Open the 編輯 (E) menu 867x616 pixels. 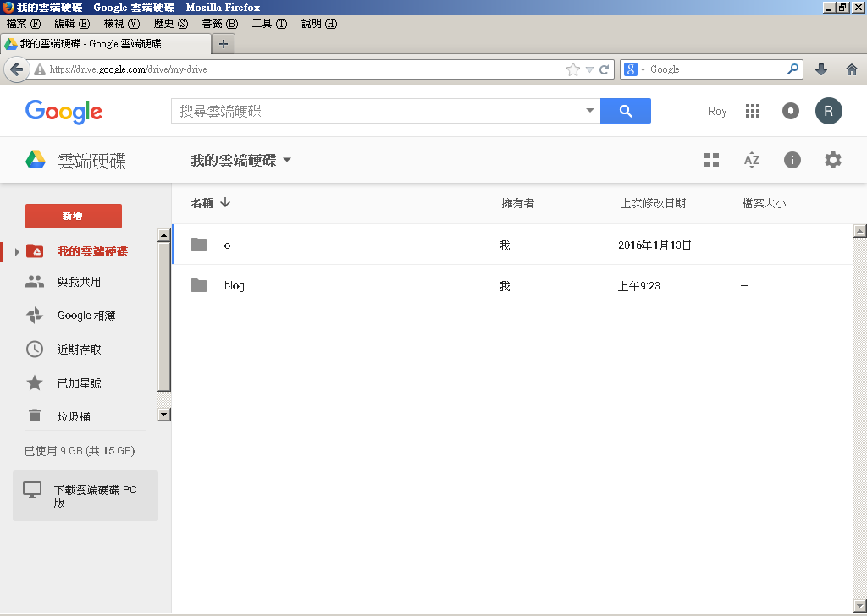72,24
